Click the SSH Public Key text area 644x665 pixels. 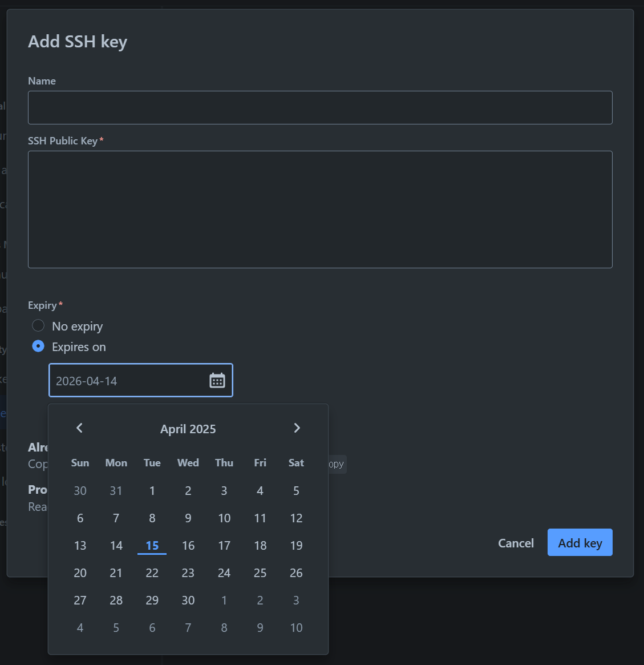319,209
